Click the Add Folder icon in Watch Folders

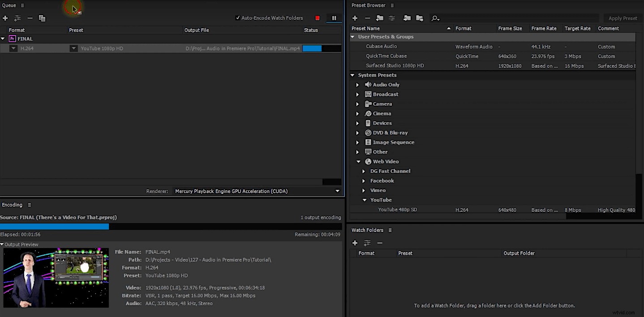pyautogui.click(x=355, y=243)
